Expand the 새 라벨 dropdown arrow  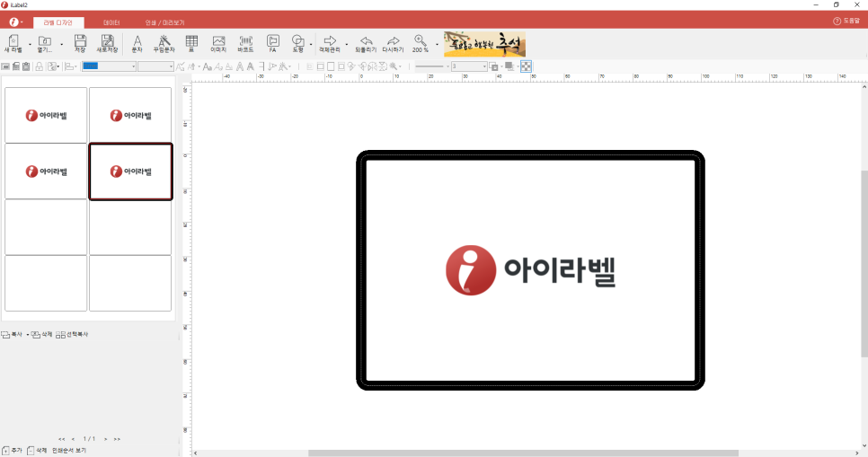30,44
